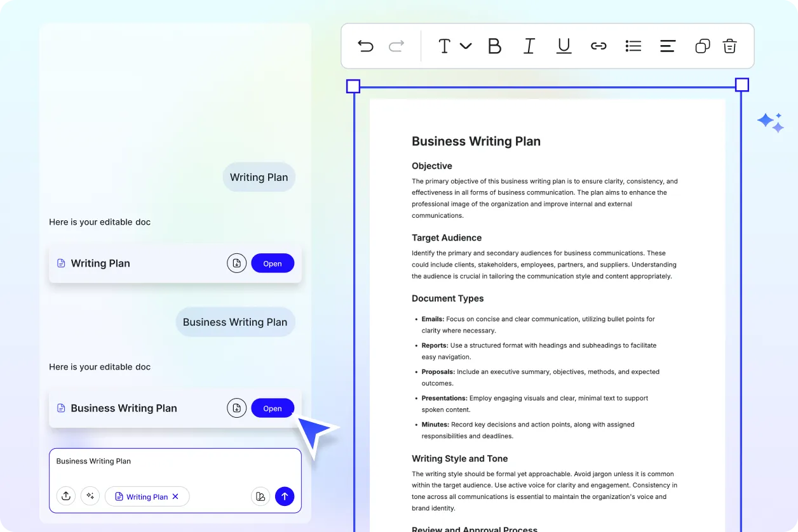Open the template palette icon beside the send button

260,496
